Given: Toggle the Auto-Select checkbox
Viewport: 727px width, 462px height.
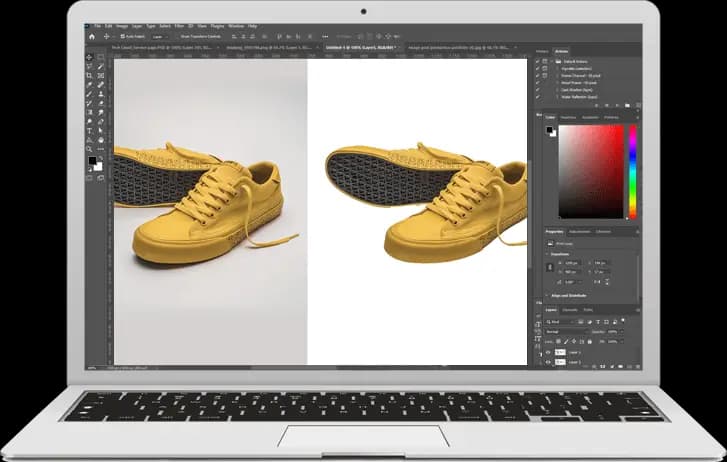Looking at the screenshot, I should [x=122, y=36].
